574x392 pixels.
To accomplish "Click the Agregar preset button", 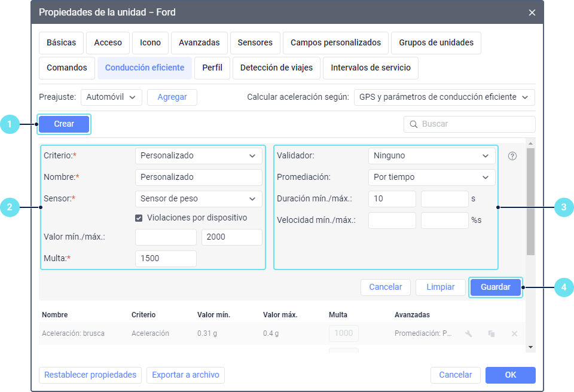I will point(172,97).
